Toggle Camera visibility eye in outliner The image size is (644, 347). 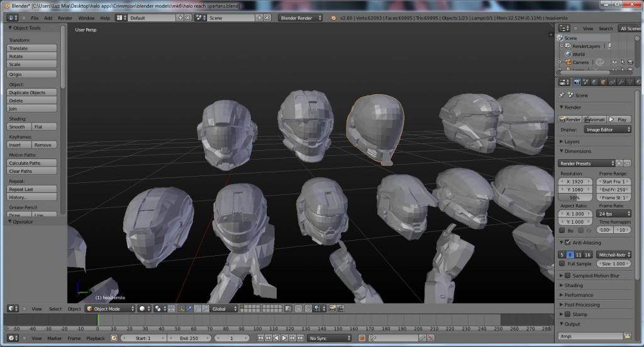(x=615, y=62)
